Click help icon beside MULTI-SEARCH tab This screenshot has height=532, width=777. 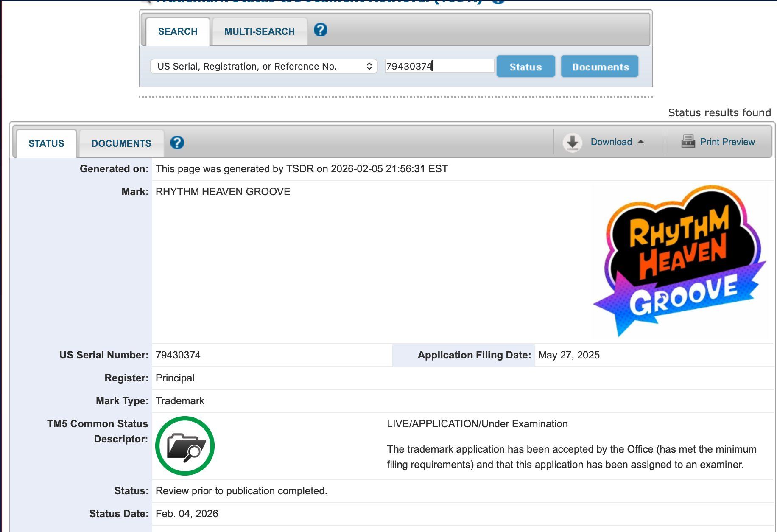(320, 30)
